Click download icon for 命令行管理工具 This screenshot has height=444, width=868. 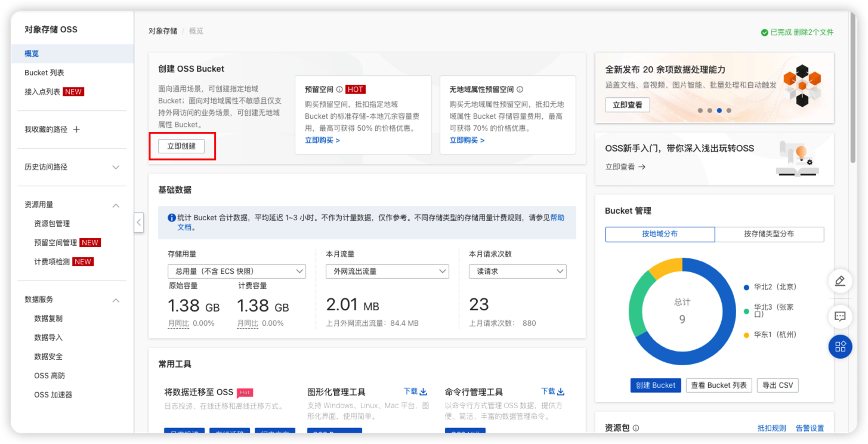tap(561, 391)
